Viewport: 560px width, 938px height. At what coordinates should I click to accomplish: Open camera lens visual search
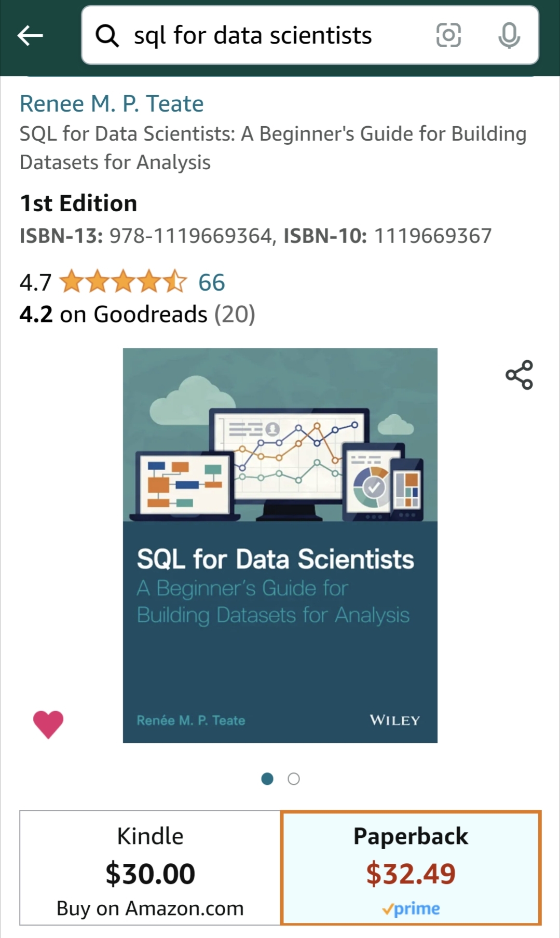(448, 36)
